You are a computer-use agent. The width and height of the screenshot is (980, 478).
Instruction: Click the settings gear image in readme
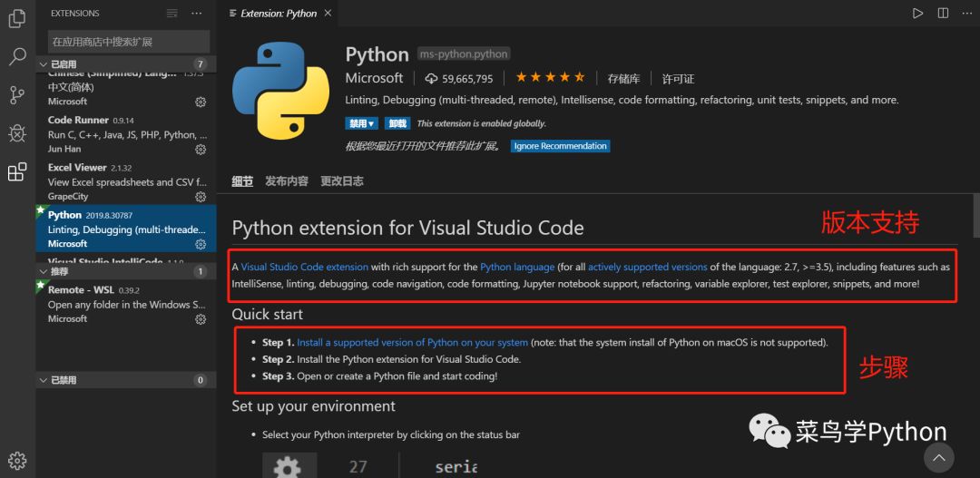click(289, 465)
